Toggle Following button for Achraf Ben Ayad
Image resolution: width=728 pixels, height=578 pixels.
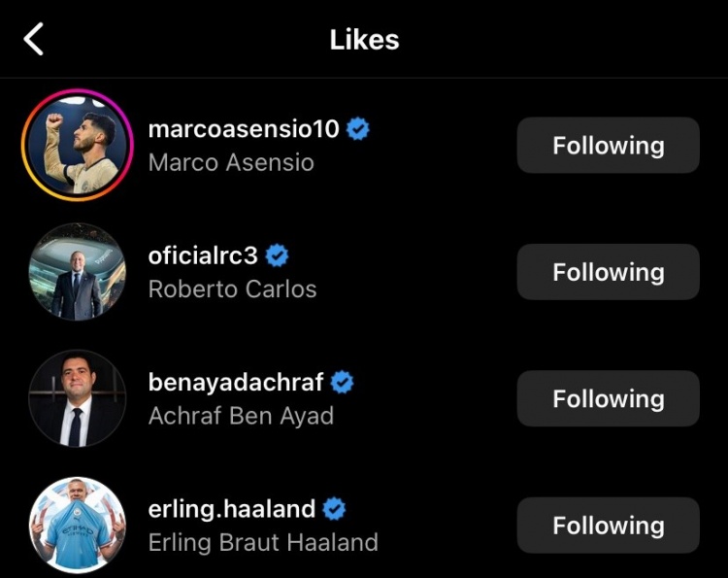(608, 398)
